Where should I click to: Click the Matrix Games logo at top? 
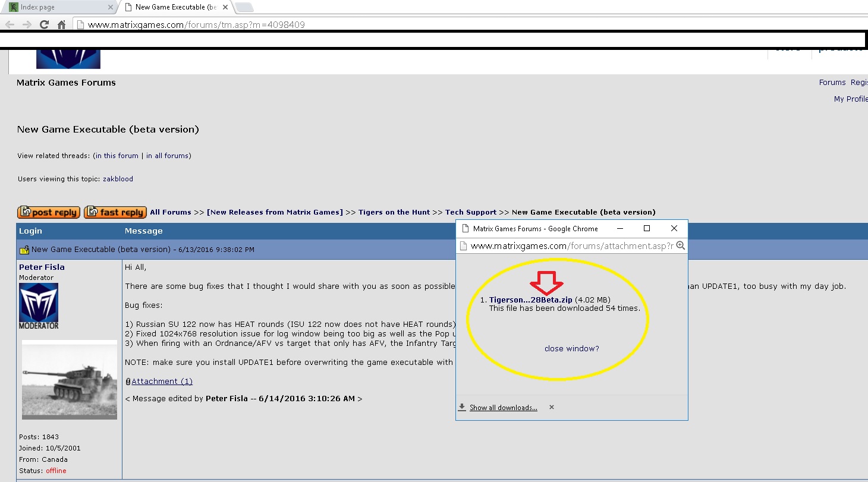coord(68,59)
